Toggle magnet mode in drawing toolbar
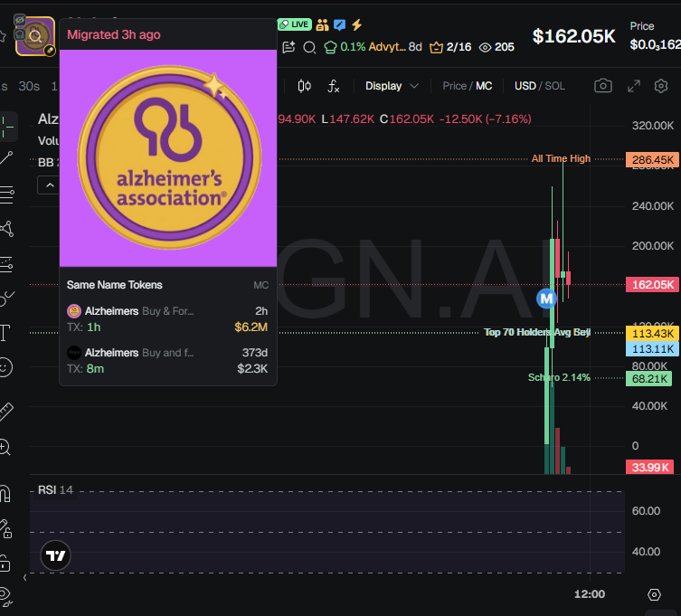This screenshot has height=616, width=681. pyautogui.click(x=5, y=494)
